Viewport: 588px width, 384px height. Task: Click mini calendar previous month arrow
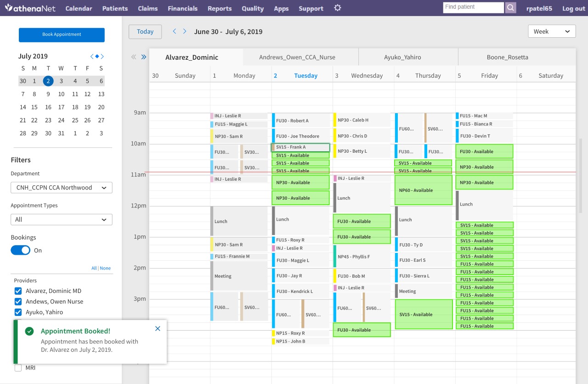tap(92, 56)
